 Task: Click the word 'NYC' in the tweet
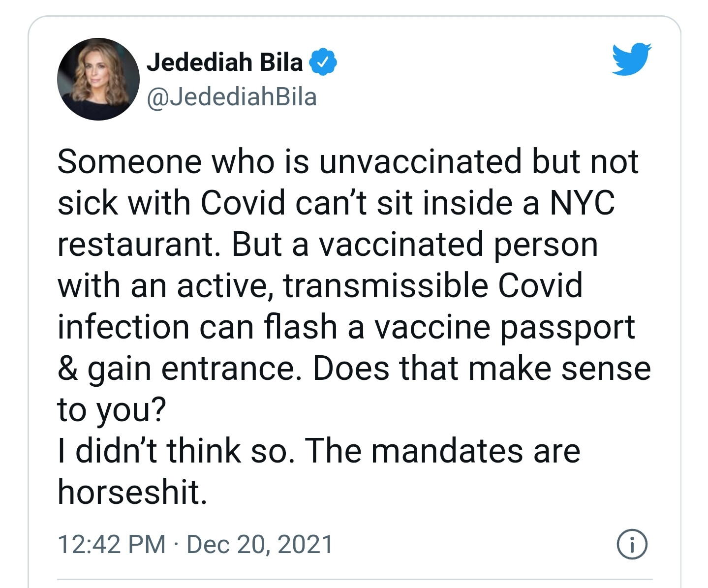point(582,203)
